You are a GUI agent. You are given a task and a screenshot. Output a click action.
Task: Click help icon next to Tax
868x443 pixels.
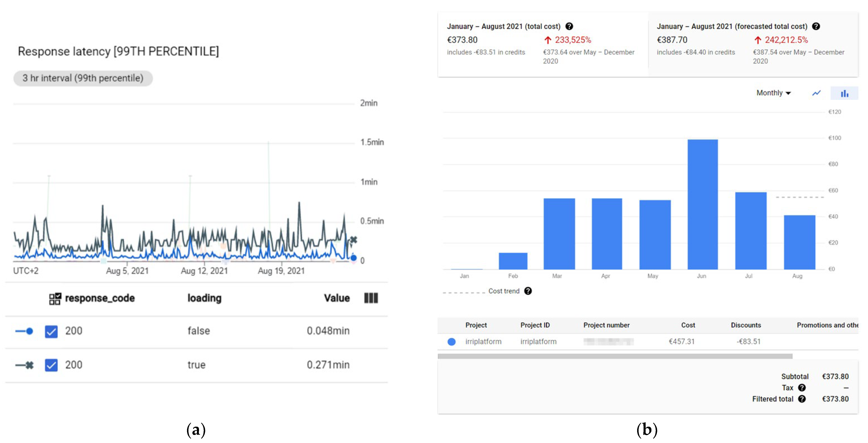click(802, 388)
